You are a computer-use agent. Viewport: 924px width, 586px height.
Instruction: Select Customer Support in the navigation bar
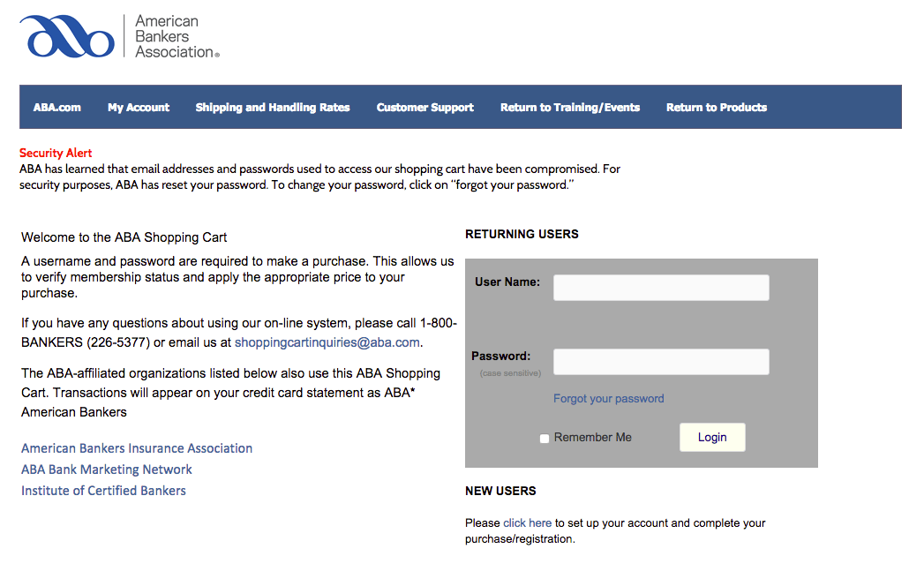(x=425, y=108)
